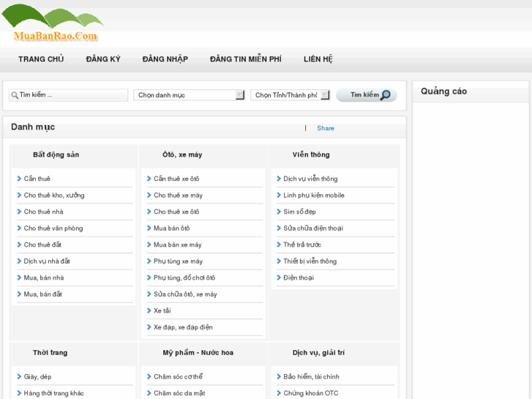Click arrow icon beside Chăm sóc cơ thể

149,376
